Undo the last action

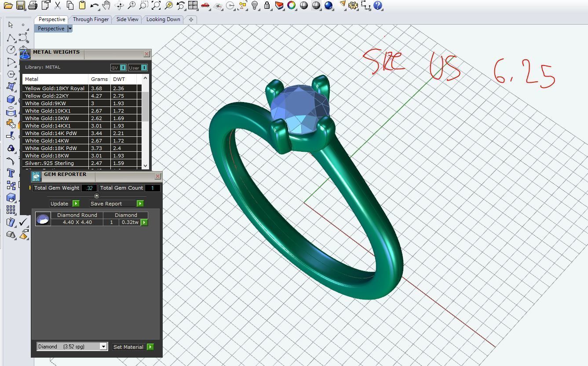click(94, 6)
